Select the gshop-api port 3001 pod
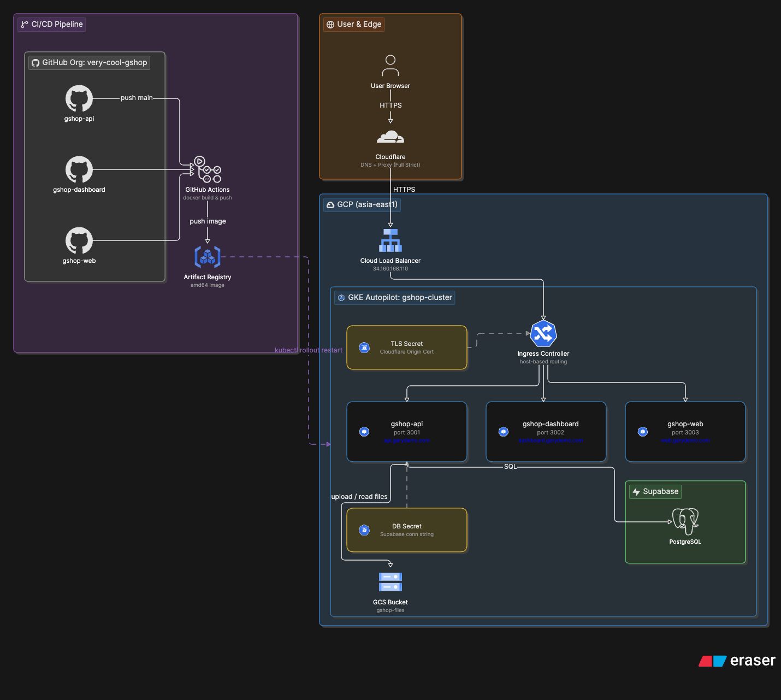This screenshot has height=700, width=781. 407,432
